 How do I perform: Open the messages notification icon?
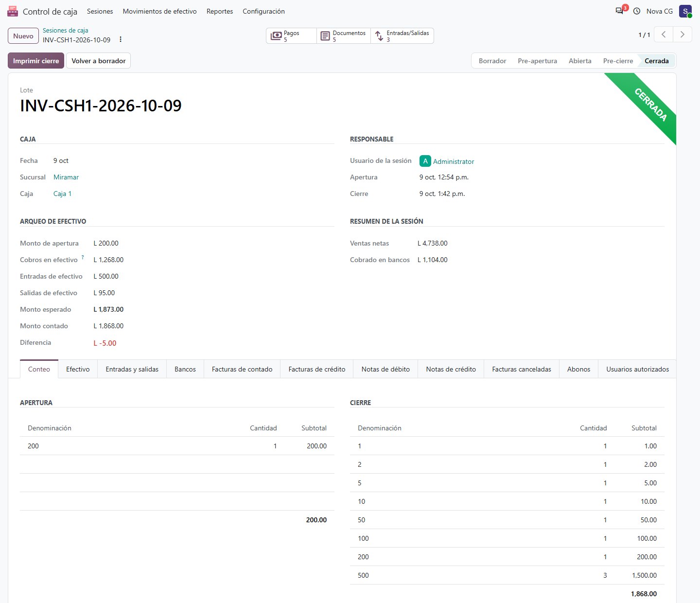[620, 11]
